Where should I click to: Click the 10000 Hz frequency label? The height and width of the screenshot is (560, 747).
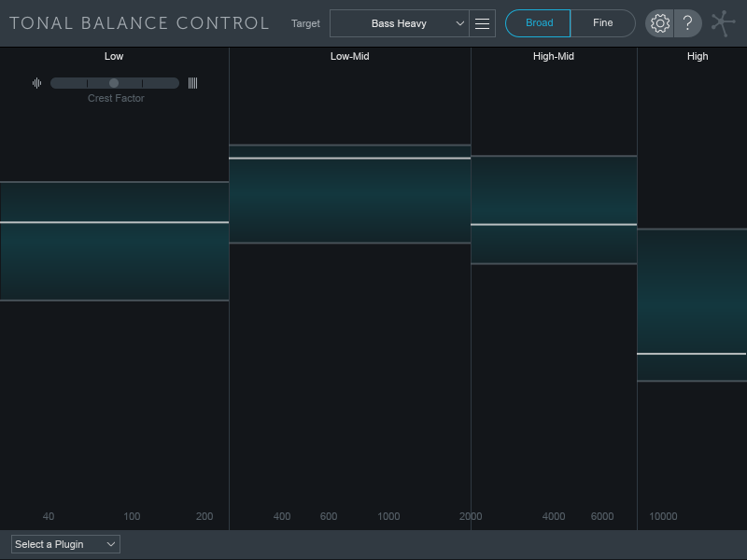coord(663,516)
